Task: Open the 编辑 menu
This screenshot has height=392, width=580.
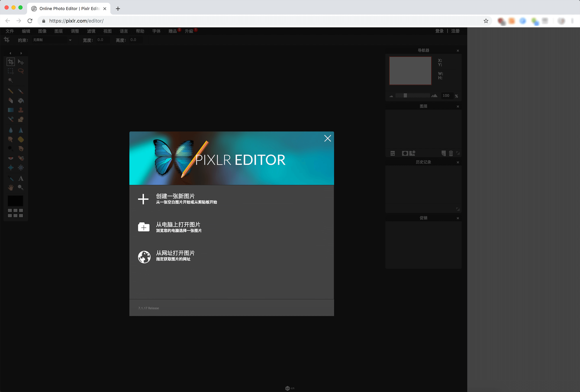Action: coord(26,31)
